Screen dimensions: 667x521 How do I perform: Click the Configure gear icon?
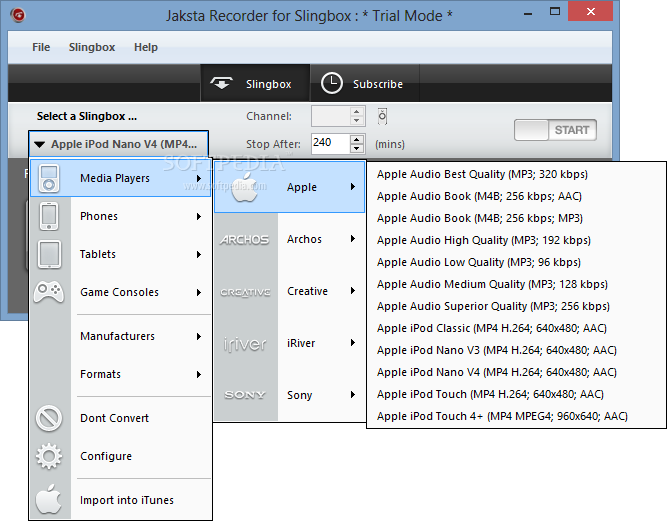tap(49, 456)
